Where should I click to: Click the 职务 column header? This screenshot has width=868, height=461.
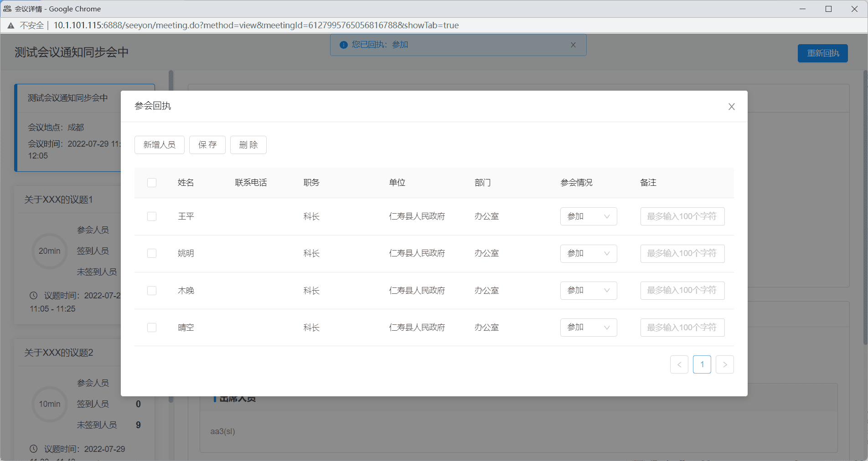point(312,183)
